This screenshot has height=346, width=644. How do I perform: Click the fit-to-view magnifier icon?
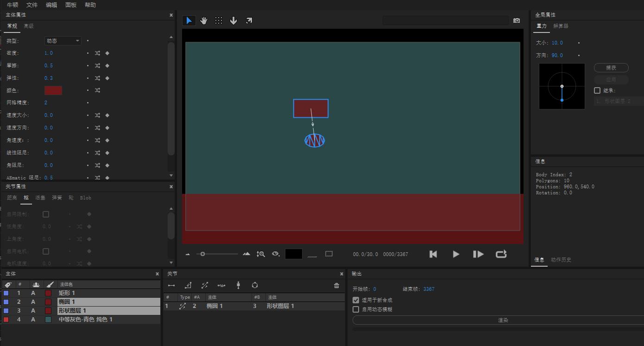pos(261,254)
